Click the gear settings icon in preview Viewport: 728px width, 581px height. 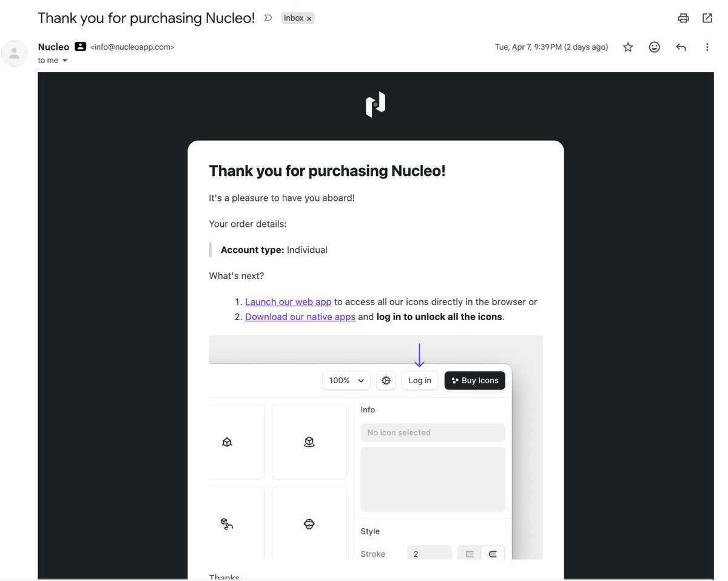click(x=386, y=381)
